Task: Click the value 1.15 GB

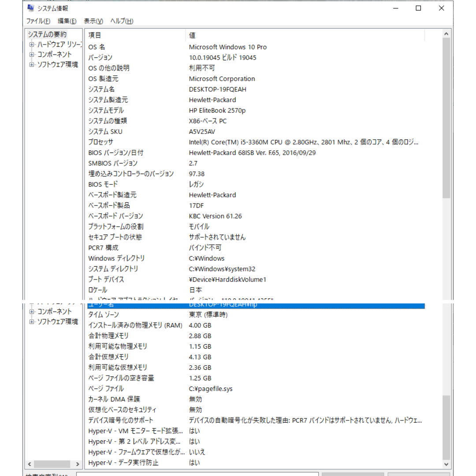Action: tap(200, 346)
